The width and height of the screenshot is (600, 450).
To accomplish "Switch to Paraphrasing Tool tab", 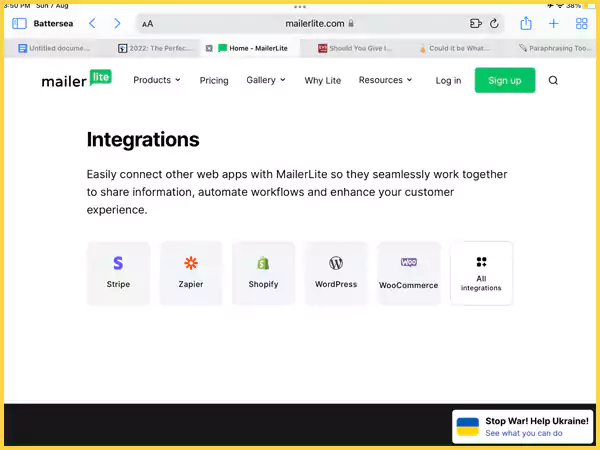I will (x=555, y=48).
